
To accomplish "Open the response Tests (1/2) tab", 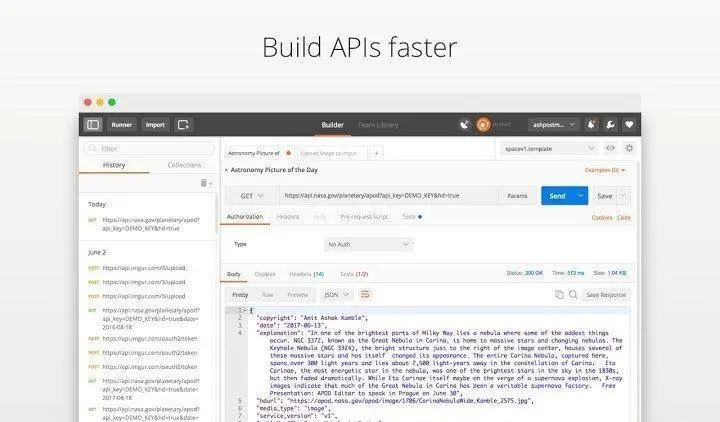I will coord(354,274).
